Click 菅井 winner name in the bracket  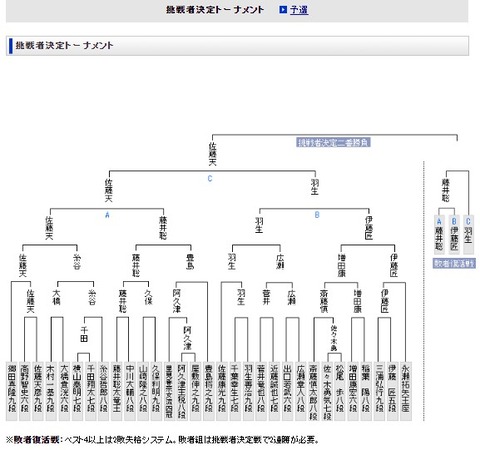(266, 298)
